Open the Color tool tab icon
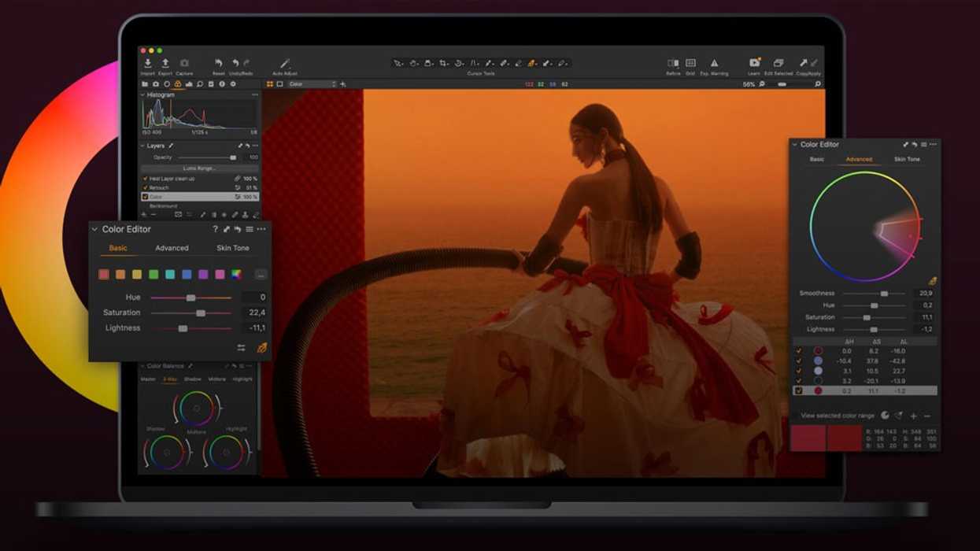The width and height of the screenshot is (980, 551). [x=178, y=84]
